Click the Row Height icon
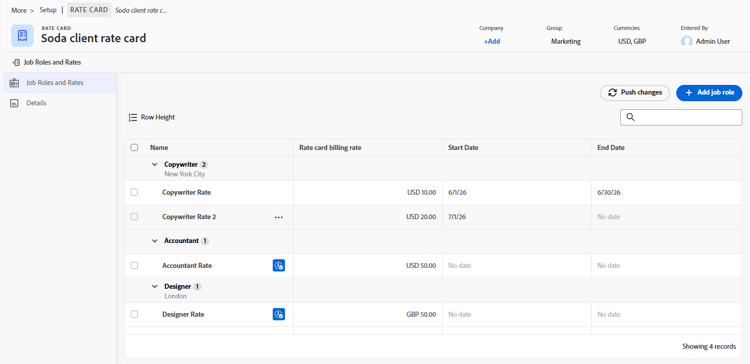Viewport: 750px width, 364px height. (x=133, y=117)
